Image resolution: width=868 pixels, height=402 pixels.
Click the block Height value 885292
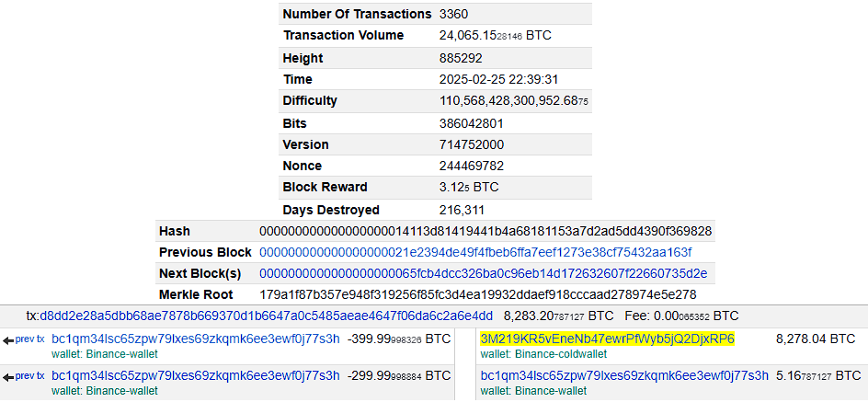click(462, 58)
